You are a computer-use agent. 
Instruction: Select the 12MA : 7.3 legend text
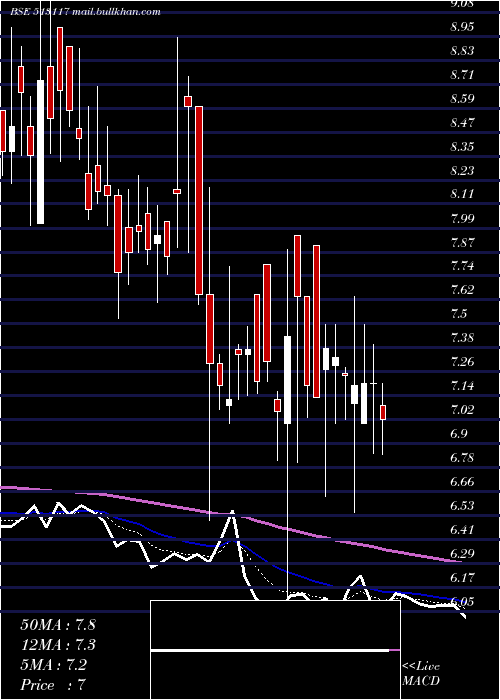click(58, 645)
